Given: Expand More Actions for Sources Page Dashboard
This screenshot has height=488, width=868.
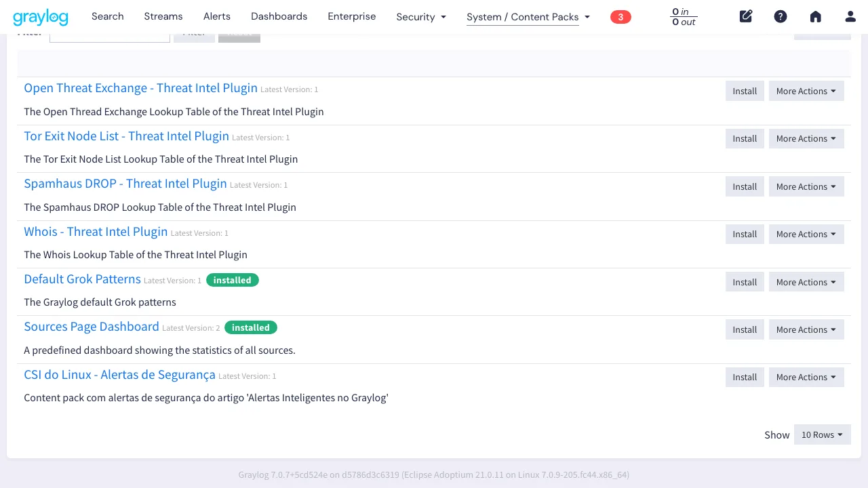Looking at the screenshot, I should point(806,329).
